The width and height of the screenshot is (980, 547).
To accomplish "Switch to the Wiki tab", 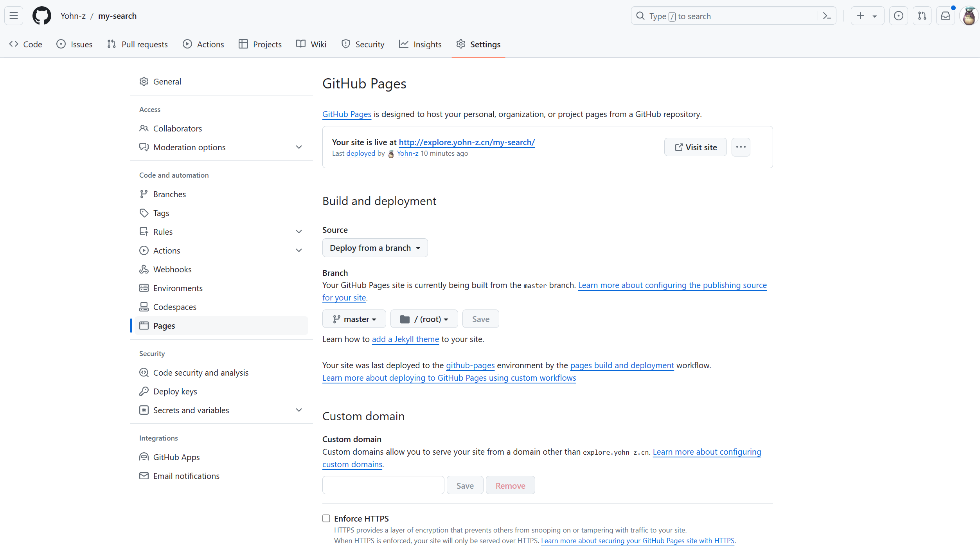I will (311, 44).
